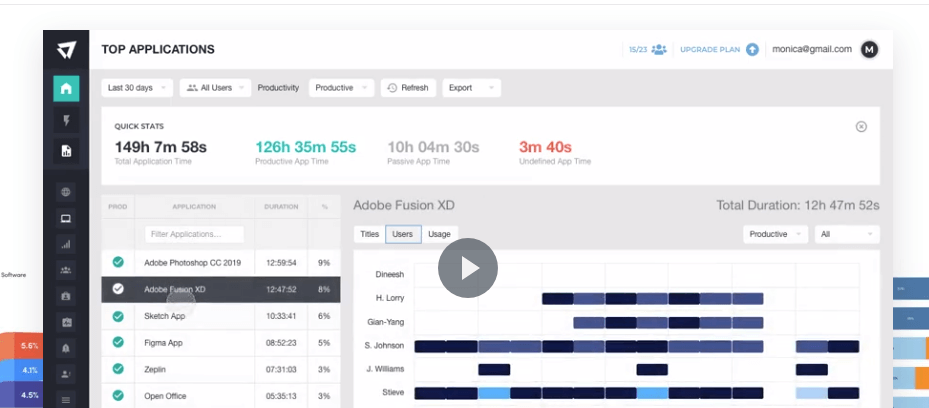Image resolution: width=929 pixels, height=408 pixels.
Task: Open the M profile avatar
Action: [x=869, y=50]
